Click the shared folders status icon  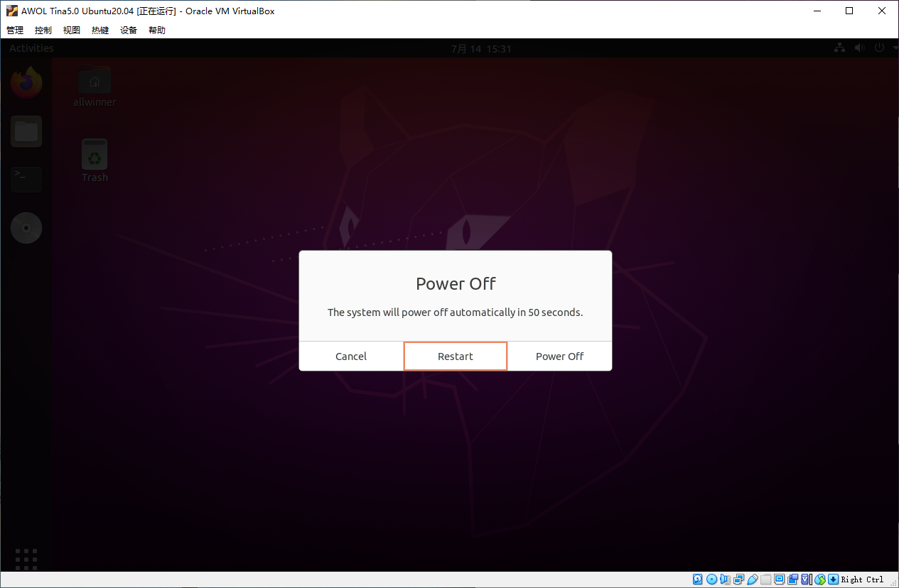pyautogui.click(x=766, y=579)
